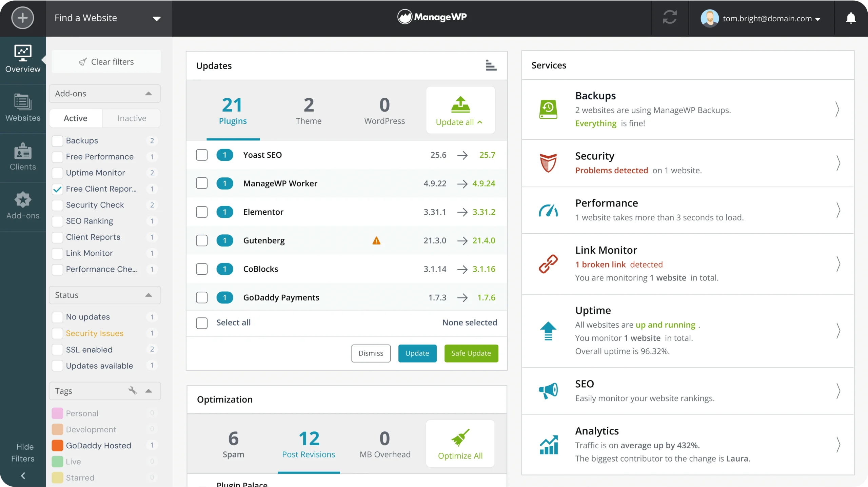
Task: Click the Gutenberg warning triangle icon
Action: (376, 240)
